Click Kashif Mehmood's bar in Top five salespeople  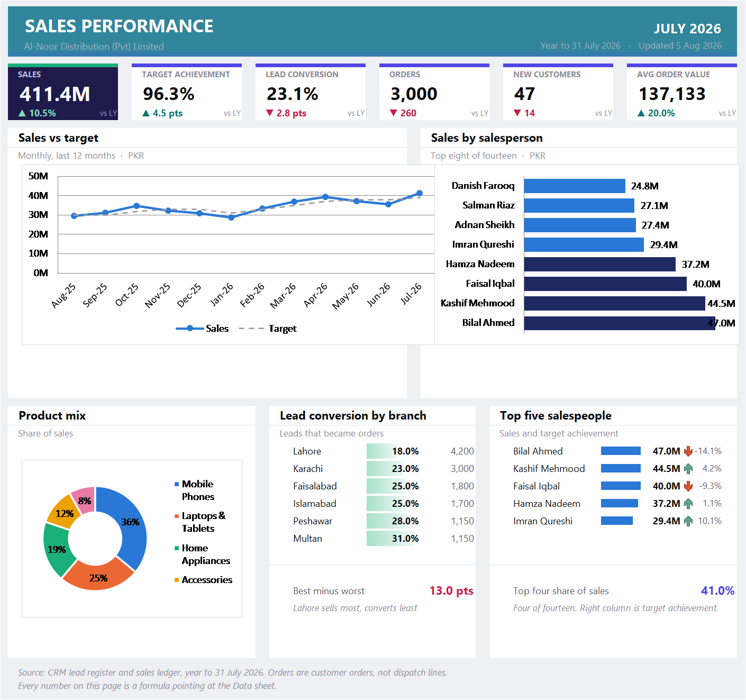tap(621, 469)
